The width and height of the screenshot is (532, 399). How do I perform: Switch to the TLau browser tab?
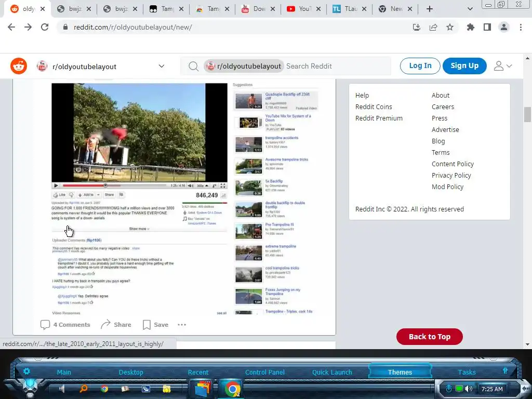pos(350,9)
